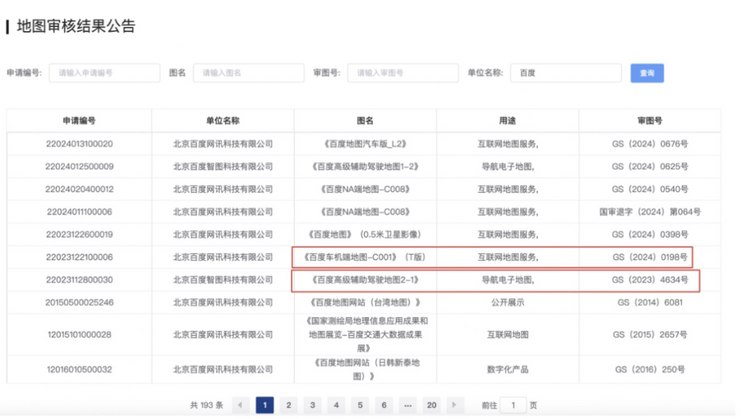744x419 pixels.
Task: Open page 4 of the results
Action: [x=336, y=405]
